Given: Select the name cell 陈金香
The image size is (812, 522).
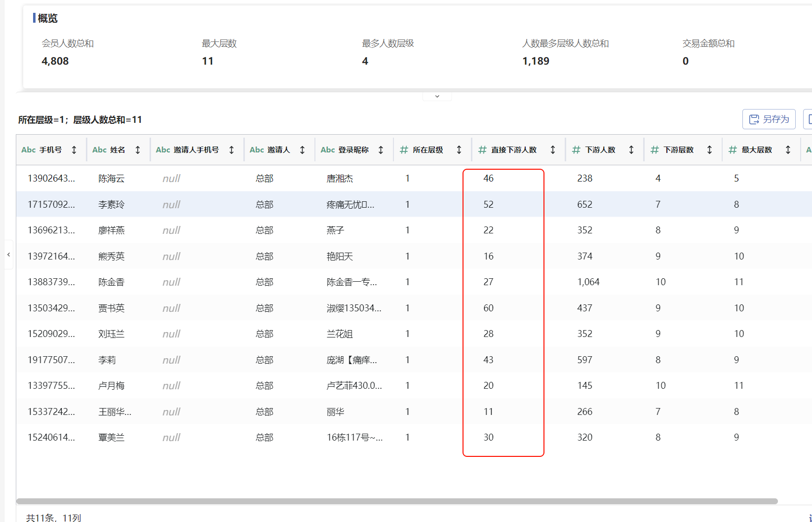Looking at the screenshot, I should coord(112,282).
